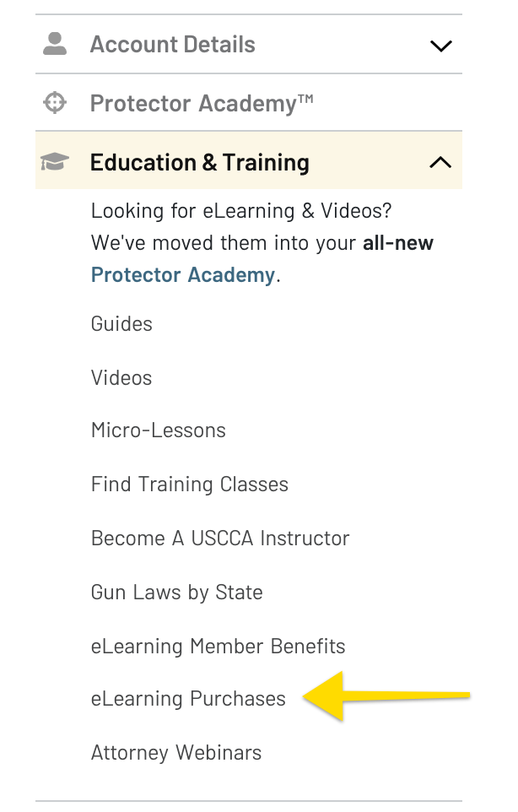
Task: Open the Account Details menu label
Action: pyautogui.click(x=172, y=45)
